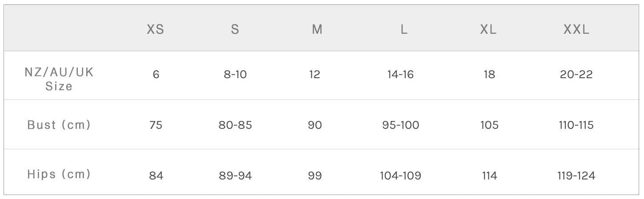Select the 8-10 size cell
The width and height of the screenshot is (644, 199).
pyautogui.click(x=235, y=75)
